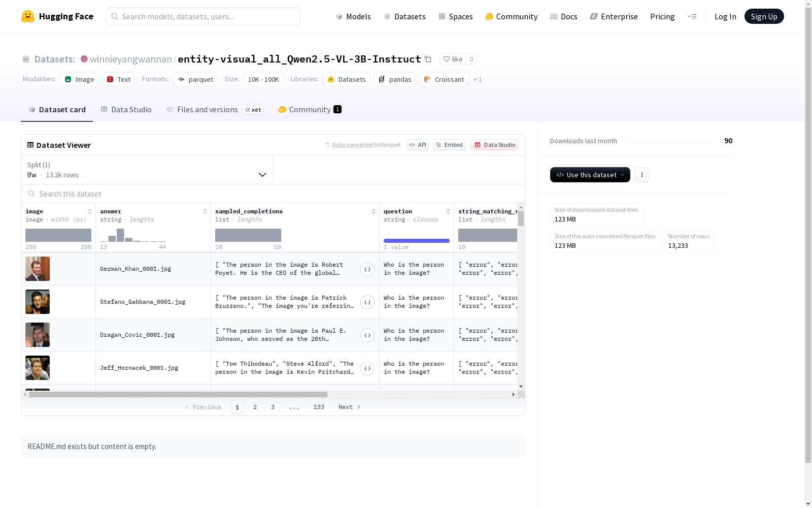
Task: Click the Log In link
Action: pos(725,16)
